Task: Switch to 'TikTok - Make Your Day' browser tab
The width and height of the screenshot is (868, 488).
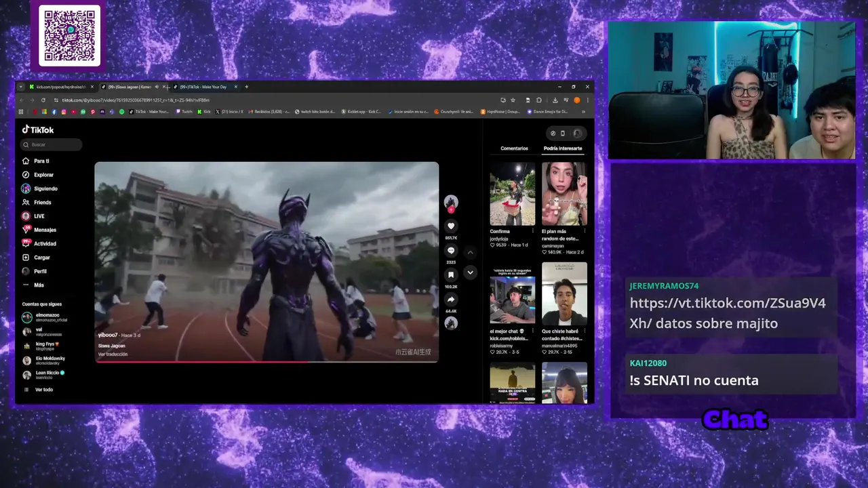Action: point(203,87)
